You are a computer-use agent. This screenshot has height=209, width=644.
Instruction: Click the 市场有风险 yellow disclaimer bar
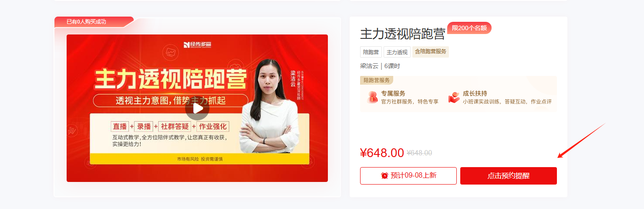pos(199,159)
